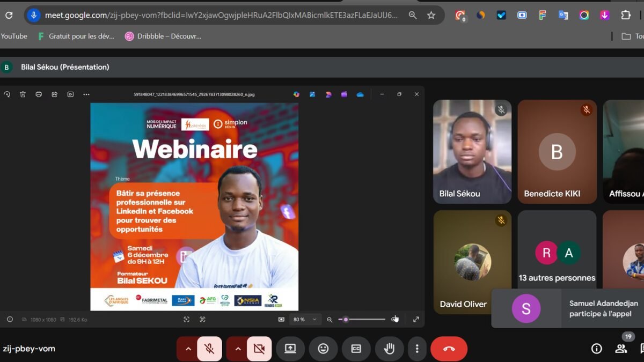Toggle the muted microphone button
The width and height of the screenshot is (644, 362).
pos(210,349)
